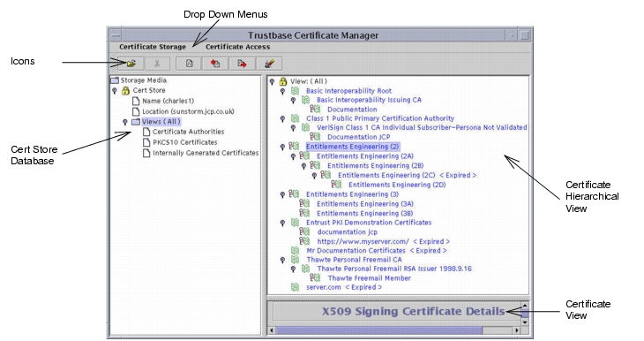The width and height of the screenshot is (644, 341).
Task: Click the horizontal scrollbar left arrow
Action: click(272, 330)
